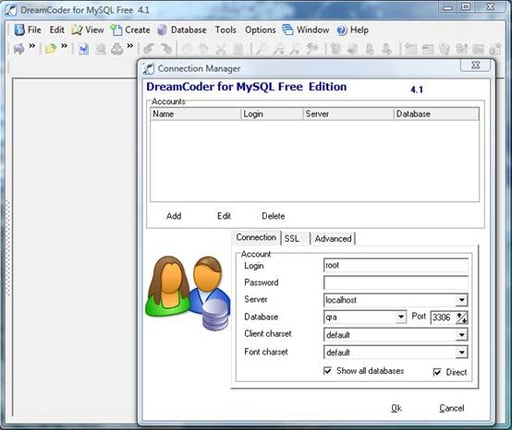Close the Connection Manager dialog

click(476, 65)
